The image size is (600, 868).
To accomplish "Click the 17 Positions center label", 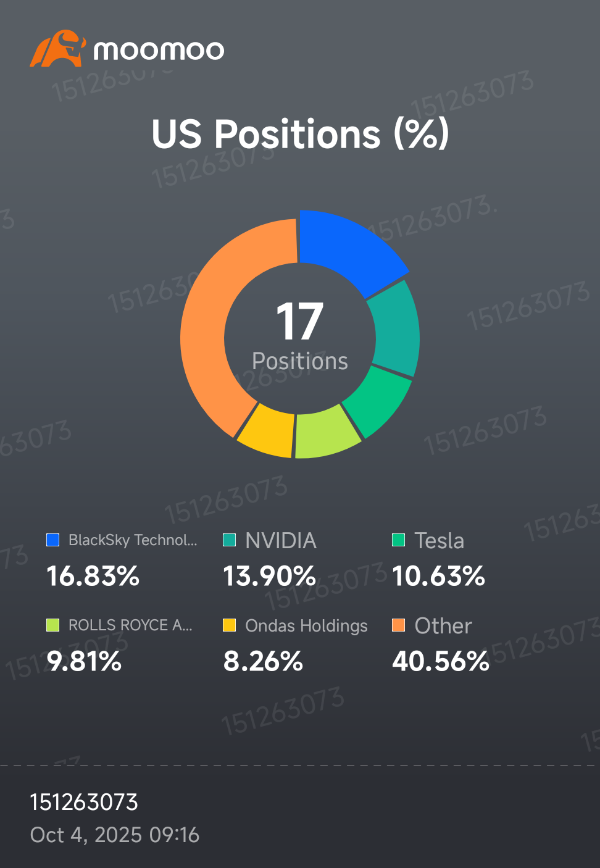I will [300, 336].
